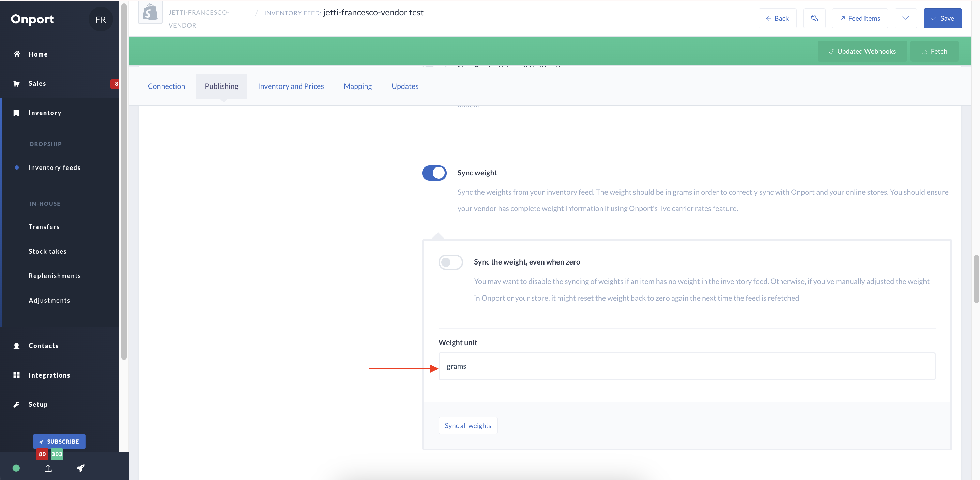Click the Back button

coord(777,18)
